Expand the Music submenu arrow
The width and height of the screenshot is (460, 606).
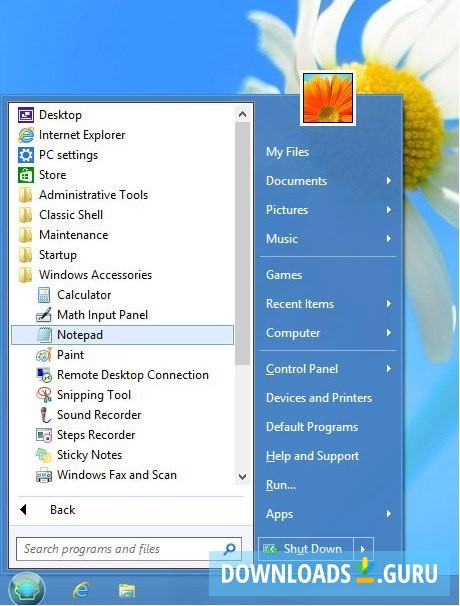coord(388,238)
